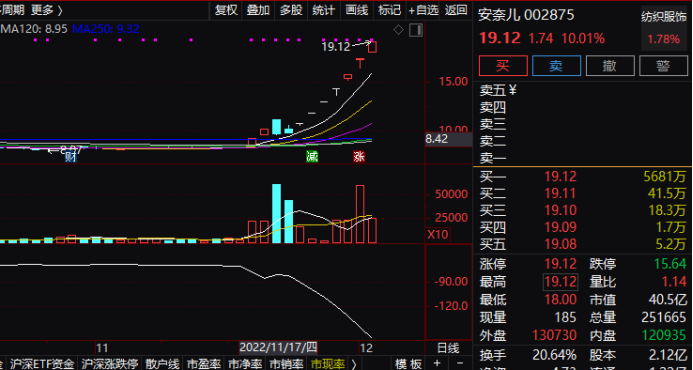Switch to 市盈率 indicator tab
This screenshot has width=693, height=370.
[x=204, y=364]
